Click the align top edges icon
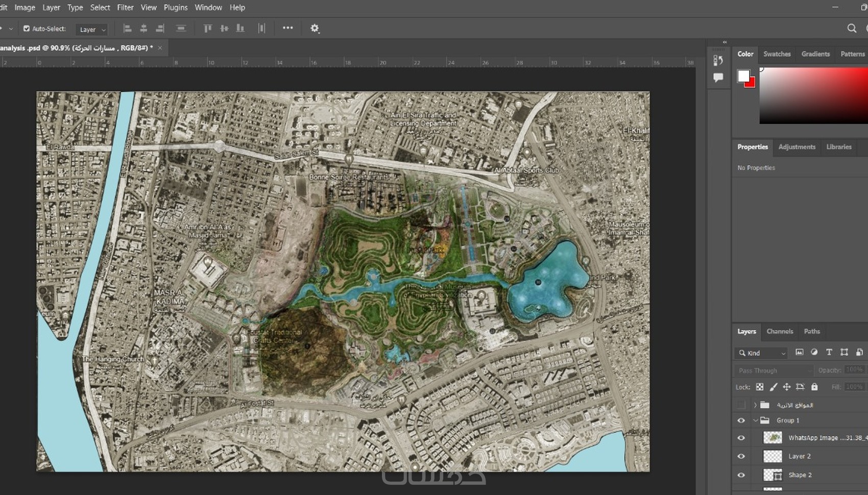 click(208, 29)
